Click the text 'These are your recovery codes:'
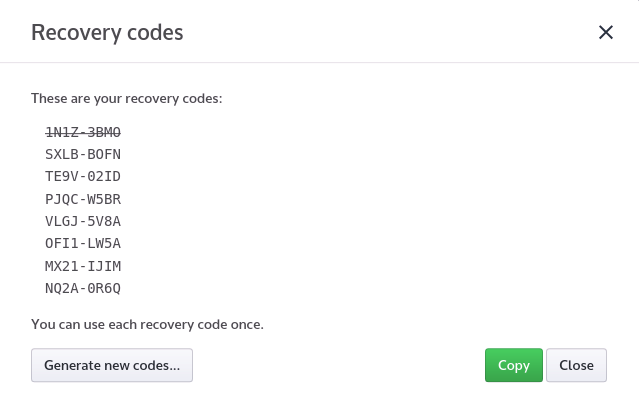 [127, 99]
